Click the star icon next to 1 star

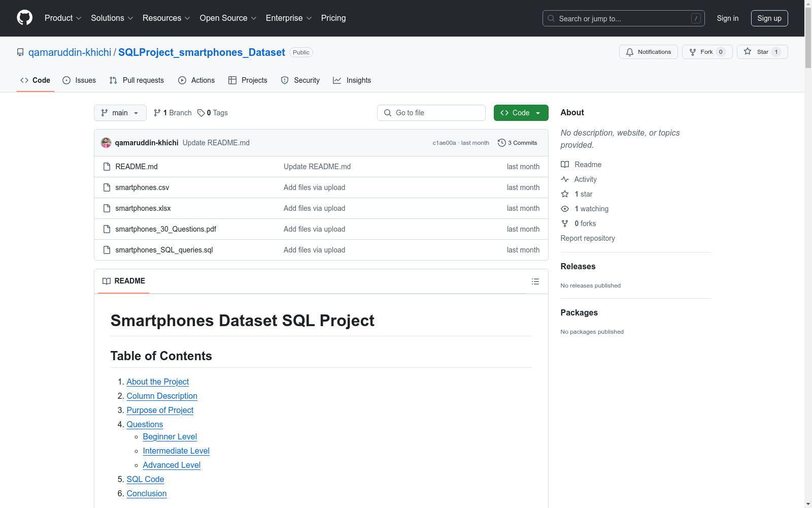565,194
